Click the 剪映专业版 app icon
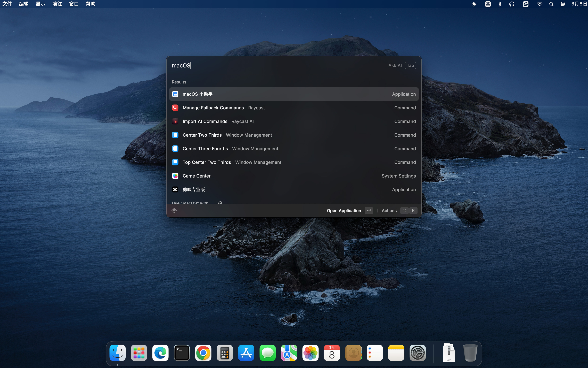Viewport: 588px width, 368px height. [x=175, y=189]
